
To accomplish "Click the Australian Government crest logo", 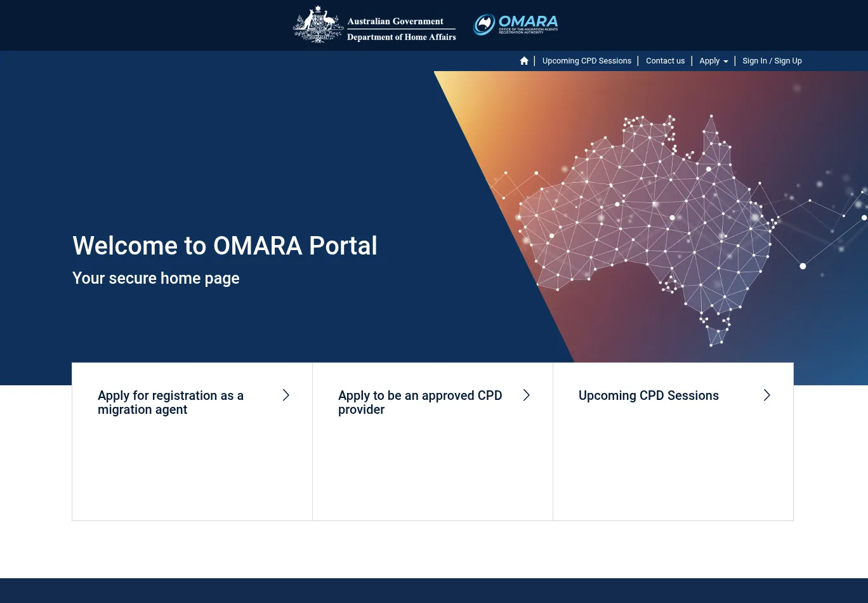I will pos(374,25).
